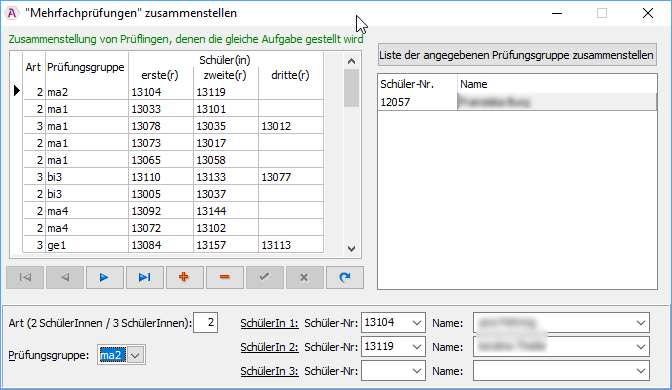Viewport: 672px width, 390px height.
Task: Click the 'Prüfungsgruppe' column header
Action: (87, 67)
